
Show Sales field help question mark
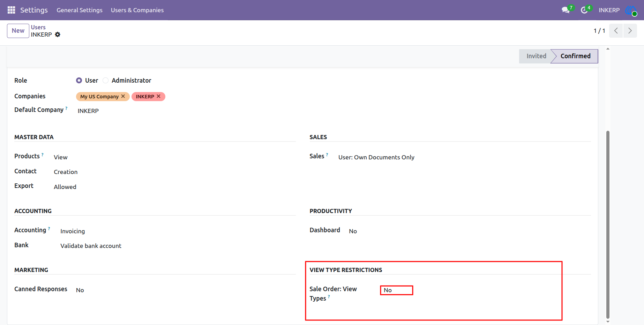coord(327,154)
